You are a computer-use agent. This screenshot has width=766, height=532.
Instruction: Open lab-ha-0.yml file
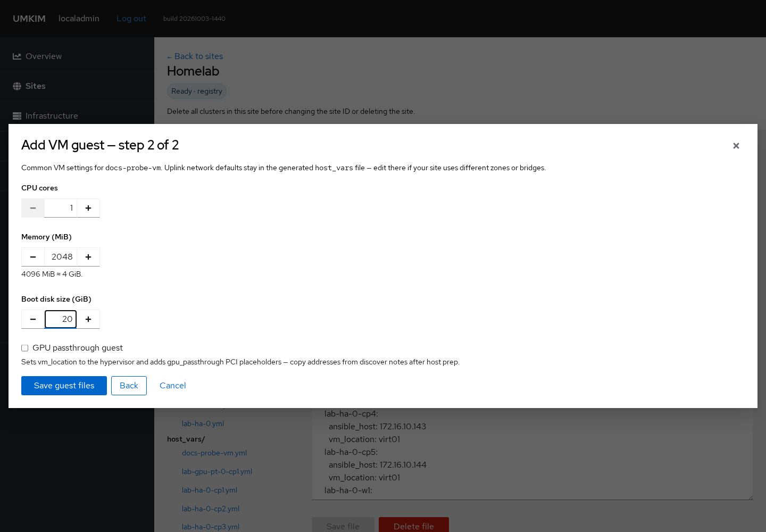coord(203,424)
